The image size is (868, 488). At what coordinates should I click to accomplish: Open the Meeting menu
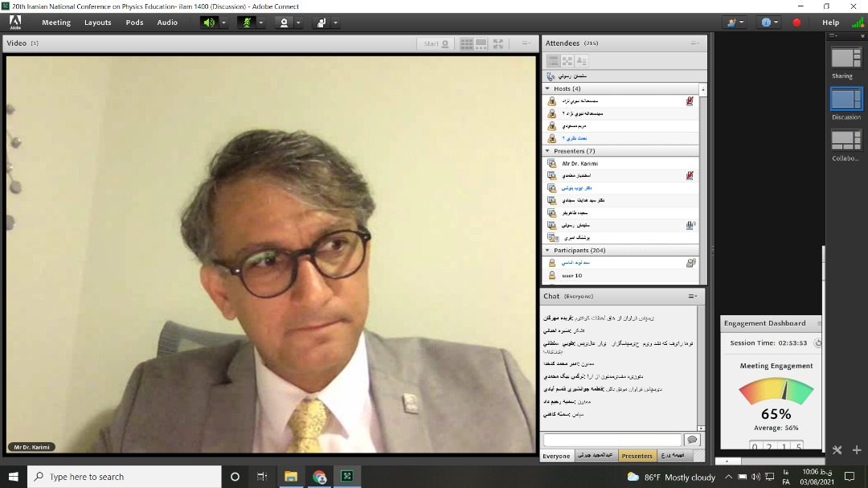[x=56, y=23]
